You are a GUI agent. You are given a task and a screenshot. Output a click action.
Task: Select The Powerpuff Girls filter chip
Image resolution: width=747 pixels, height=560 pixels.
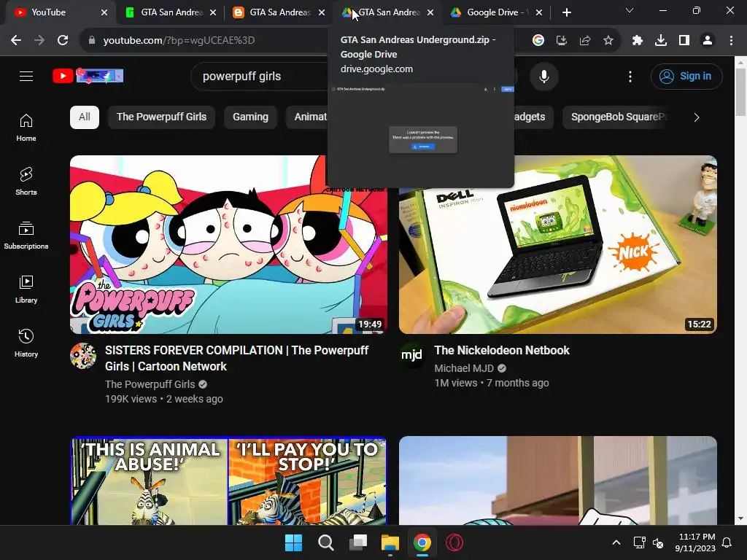pos(161,117)
